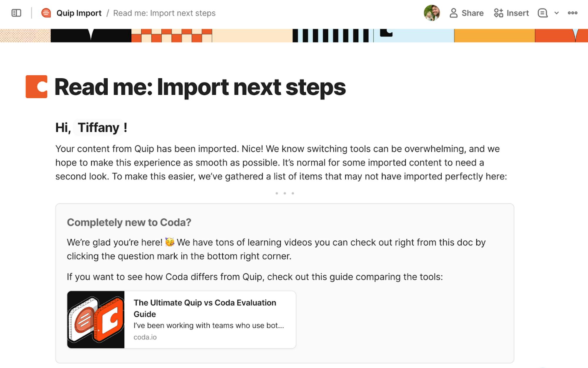Click the person icon beside Share
The height and width of the screenshot is (368, 588).
(x=453, y=13)
